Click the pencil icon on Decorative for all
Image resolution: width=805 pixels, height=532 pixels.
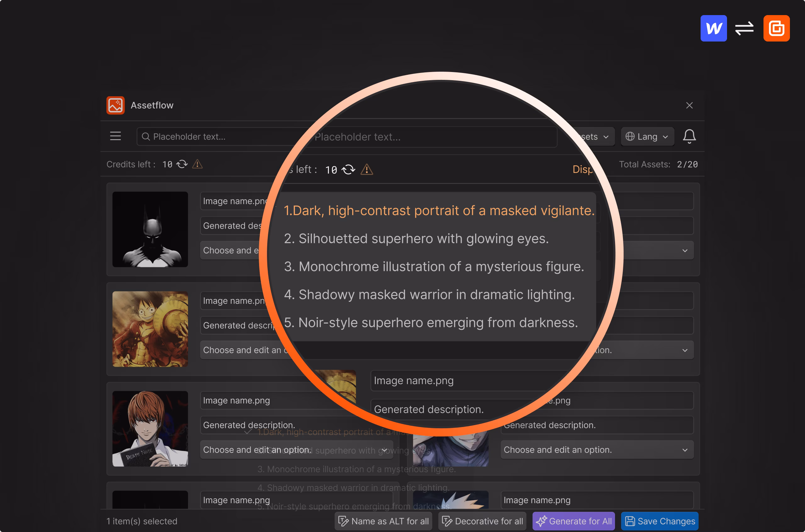(447, 521)
